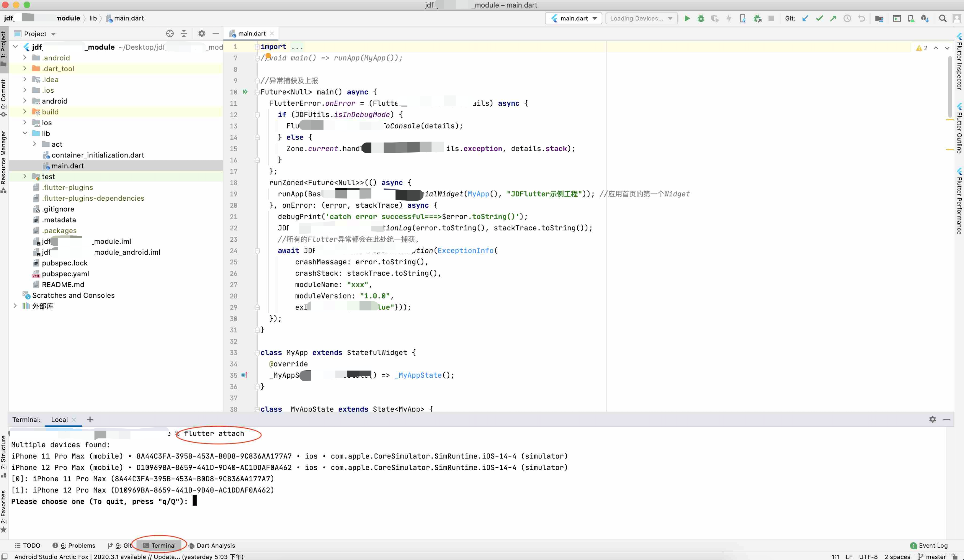Toggle the Flutter Inspector side panel
This screenshot has width=964, height=560.
959,62
